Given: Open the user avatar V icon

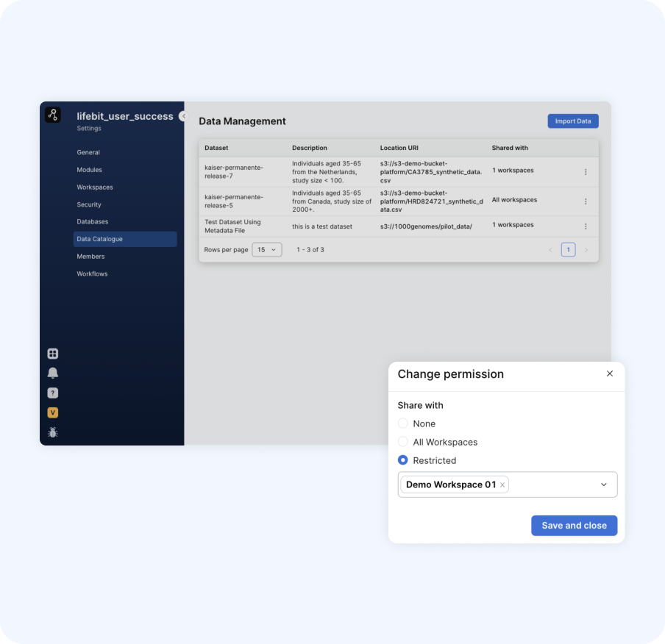Looking at the screenshot, I should point(53,412).
